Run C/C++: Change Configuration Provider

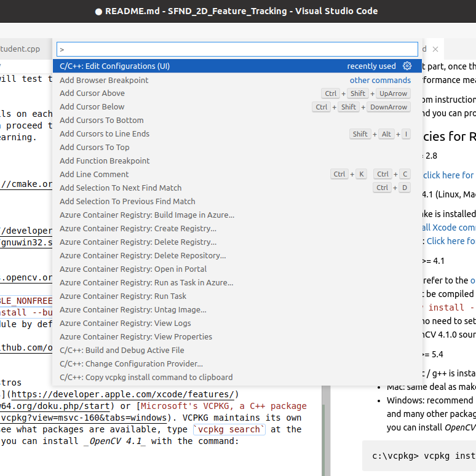(x=237, y=363)
